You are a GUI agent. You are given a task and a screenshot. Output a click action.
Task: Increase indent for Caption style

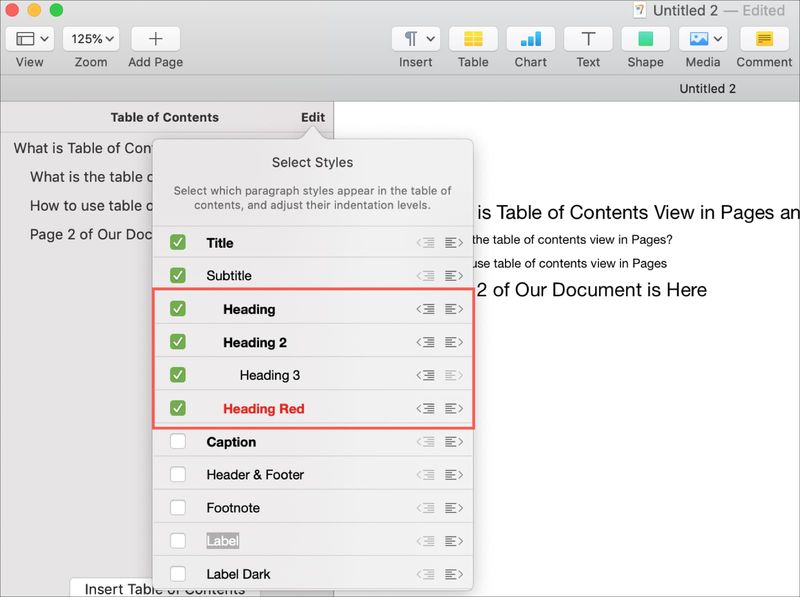454,442
